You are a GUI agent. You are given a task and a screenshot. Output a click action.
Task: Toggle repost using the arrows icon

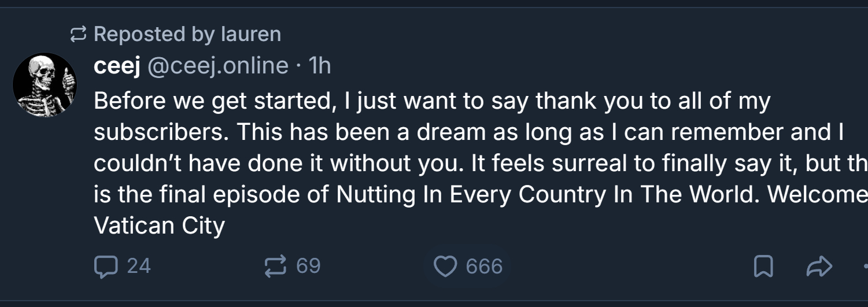[x=275, y=267]
